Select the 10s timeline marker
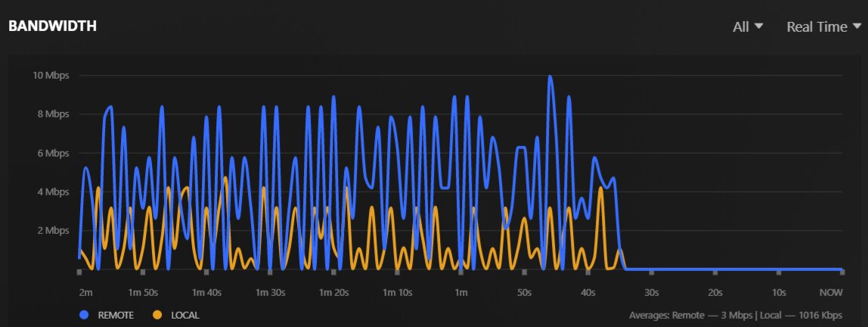The image size is (868, 327). 779,293
